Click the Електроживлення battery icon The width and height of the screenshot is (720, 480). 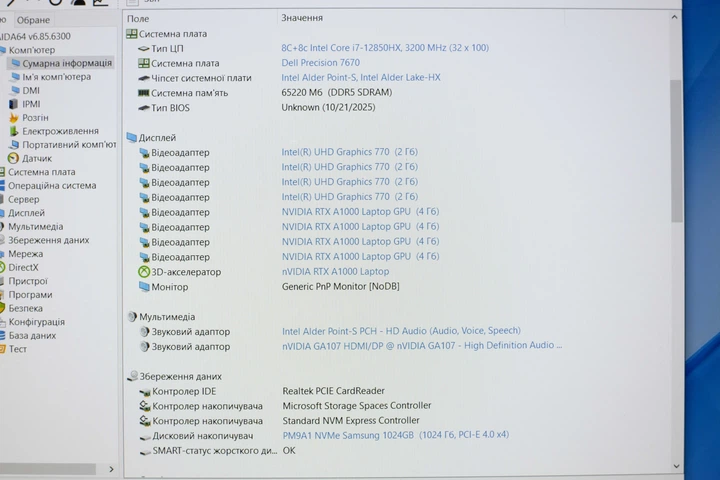tap(14, 131)
